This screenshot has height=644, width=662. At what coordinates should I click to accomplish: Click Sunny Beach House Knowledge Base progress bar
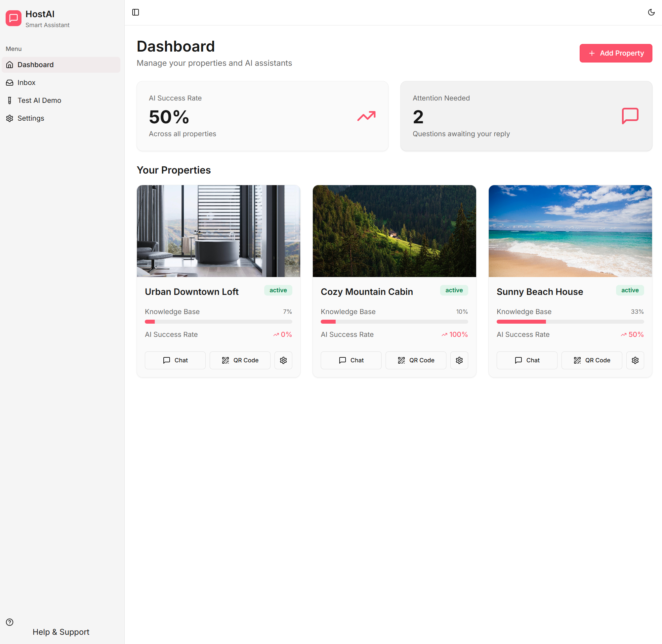570,322
